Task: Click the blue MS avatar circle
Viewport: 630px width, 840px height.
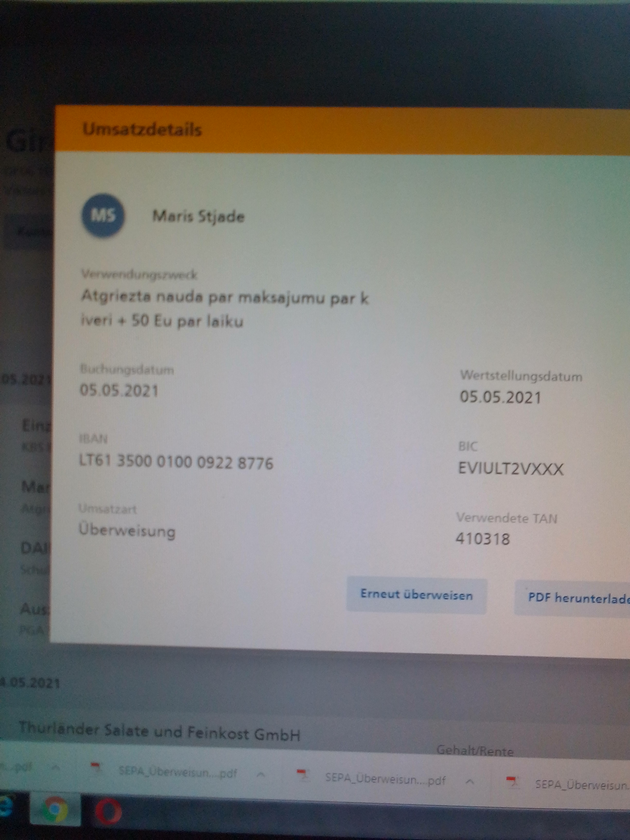Action: tap(103, 216)
